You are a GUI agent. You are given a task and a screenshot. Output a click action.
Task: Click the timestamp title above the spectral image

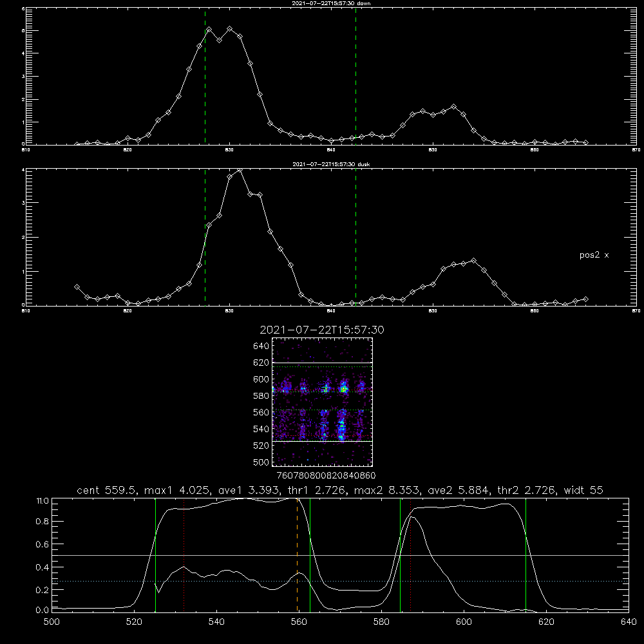[322, 330]
